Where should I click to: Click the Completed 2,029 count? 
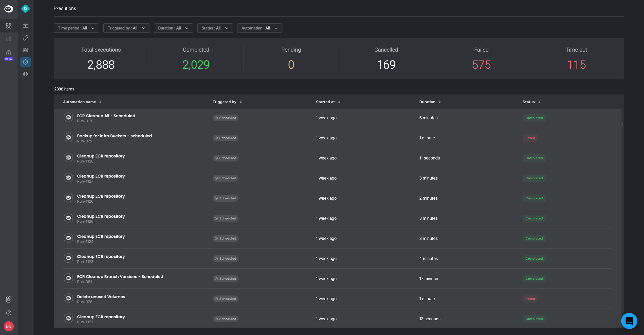(x=196, y=65)
